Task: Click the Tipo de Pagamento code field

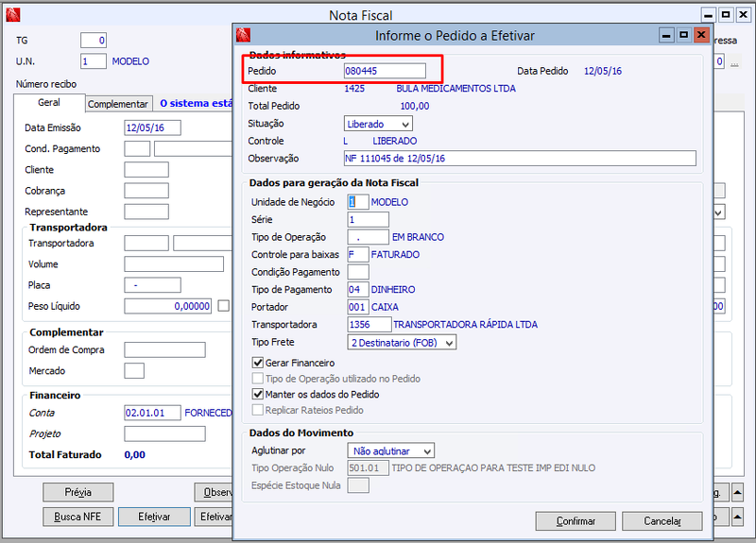Action: pyautogui.click(x=358, y=290)
